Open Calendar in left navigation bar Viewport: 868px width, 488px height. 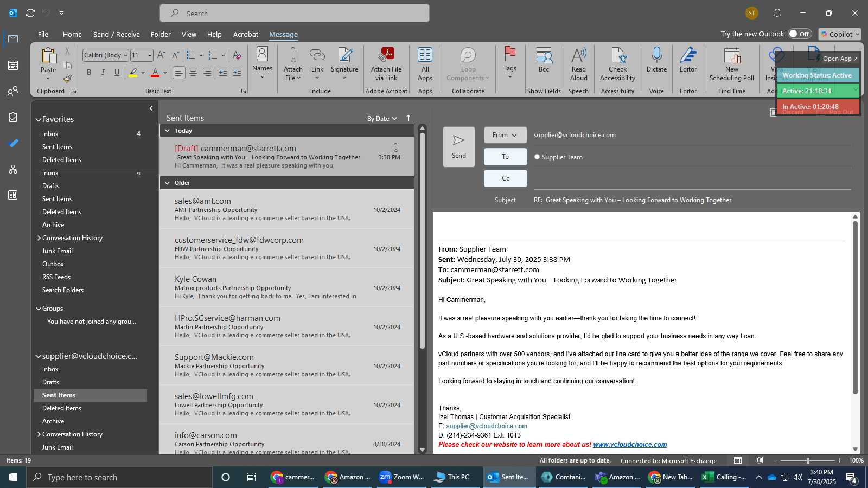tap(13, 65)
